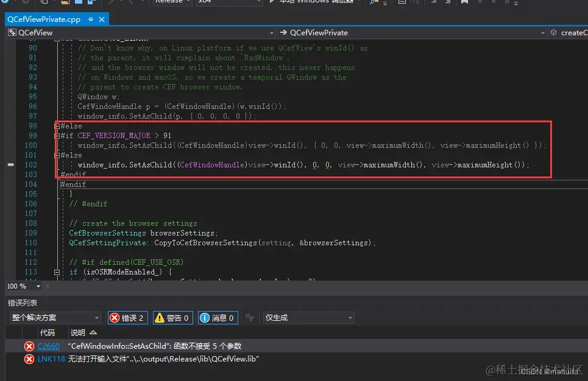The height and width of the screenshot is (381, 588).
Task: Click the horizontal scrollbar left arrow
Action: (48, 286)
